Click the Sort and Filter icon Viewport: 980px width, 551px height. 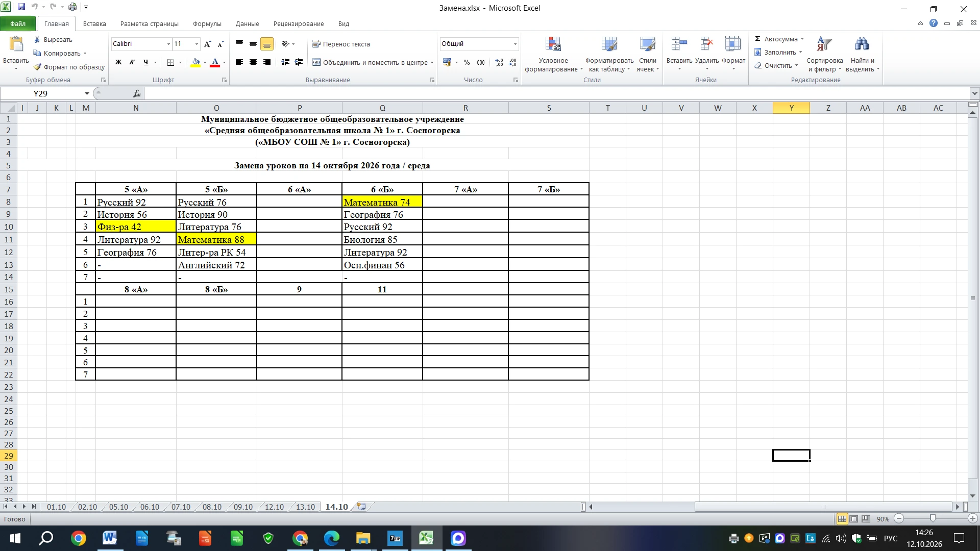coord(824,44)
